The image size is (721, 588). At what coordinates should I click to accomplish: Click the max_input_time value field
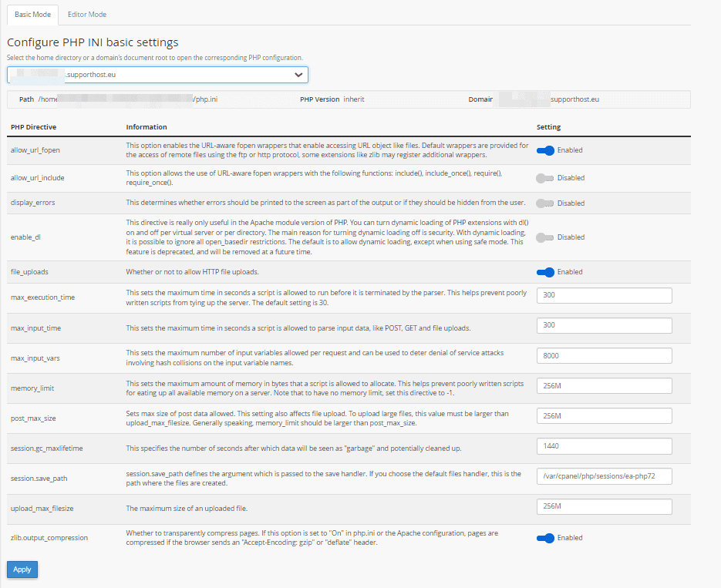point(605,325)
